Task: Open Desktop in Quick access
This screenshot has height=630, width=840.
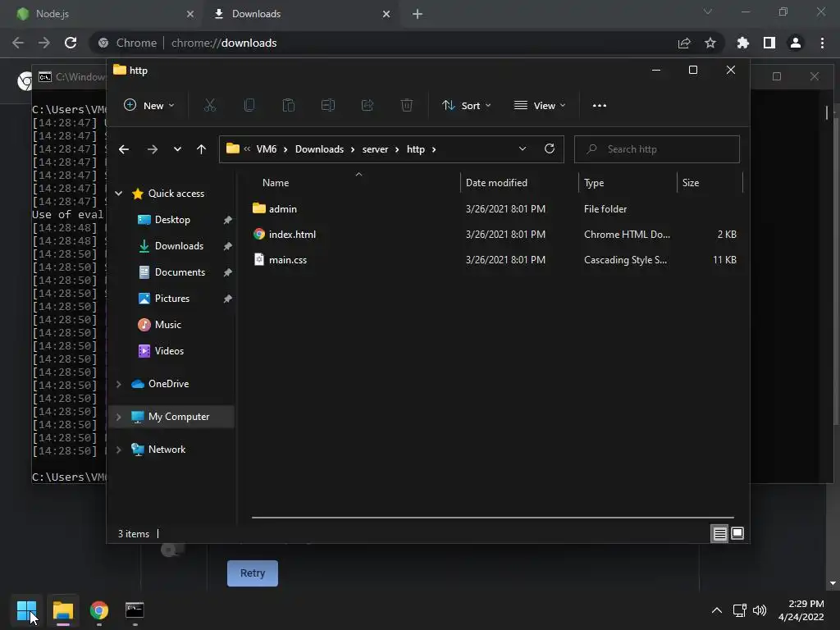Action: pyautogui.click(x=172, y=220)
